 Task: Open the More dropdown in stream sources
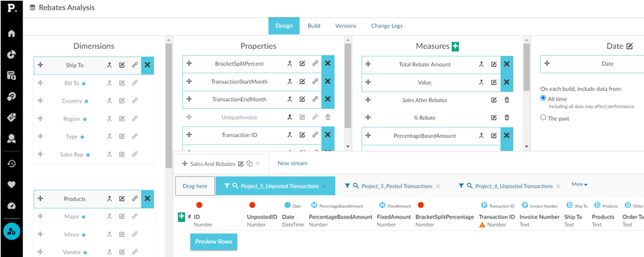[579, 185]
